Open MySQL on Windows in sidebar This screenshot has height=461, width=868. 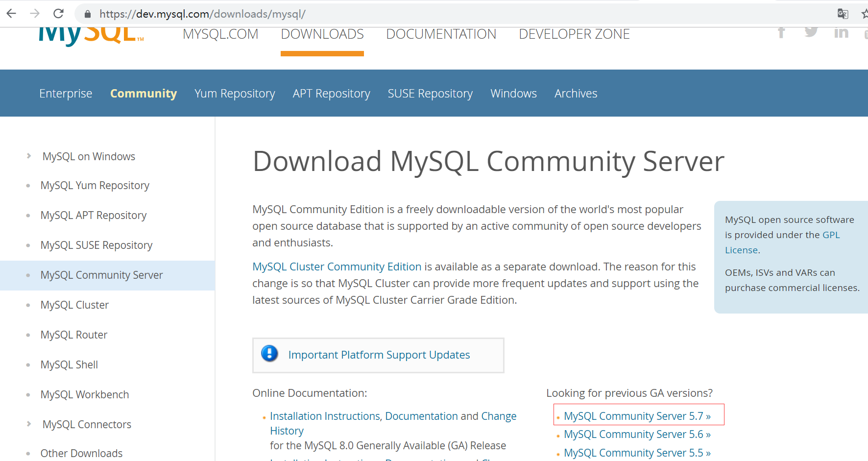click(89, 156)
